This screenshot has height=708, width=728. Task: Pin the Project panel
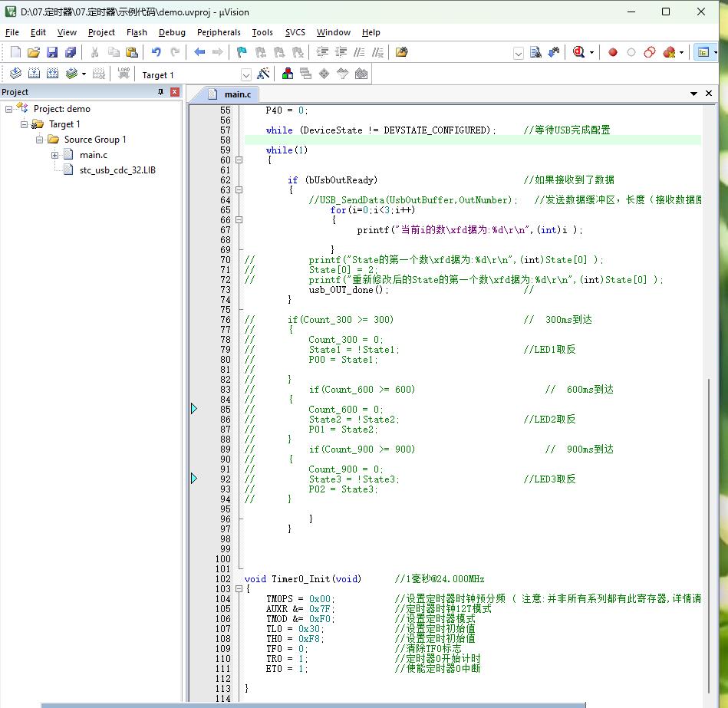click(x=160, y=92)
